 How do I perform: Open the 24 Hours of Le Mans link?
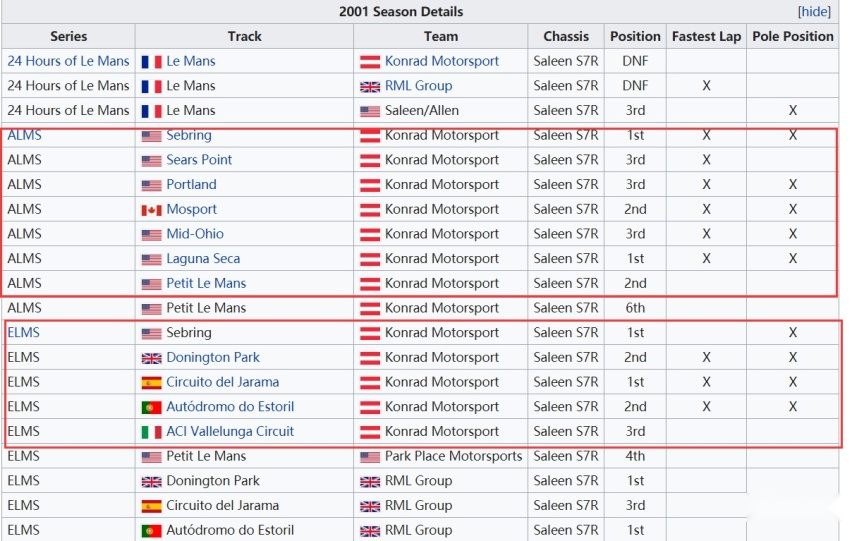click(68, 61)
